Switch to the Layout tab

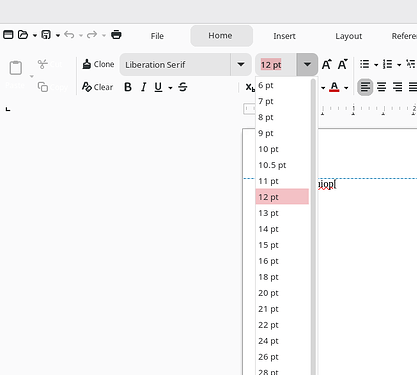coord(349,36)
